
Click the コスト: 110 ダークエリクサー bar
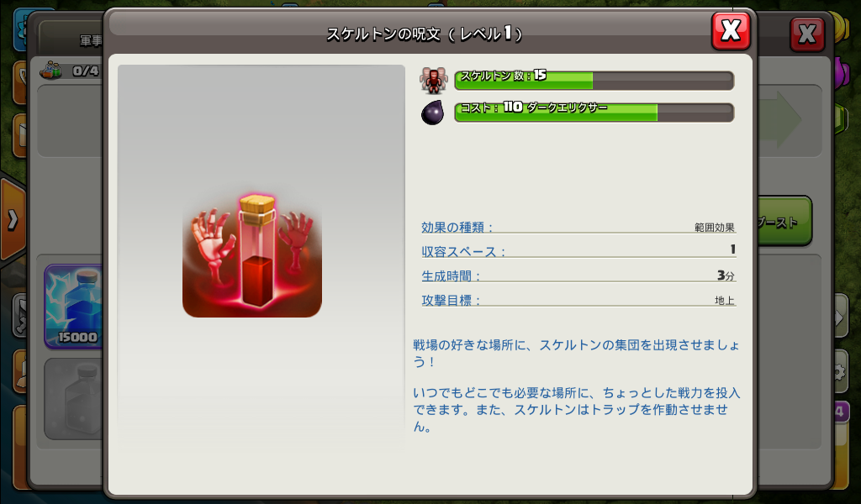pyautogui.click(x=594, y=113)
